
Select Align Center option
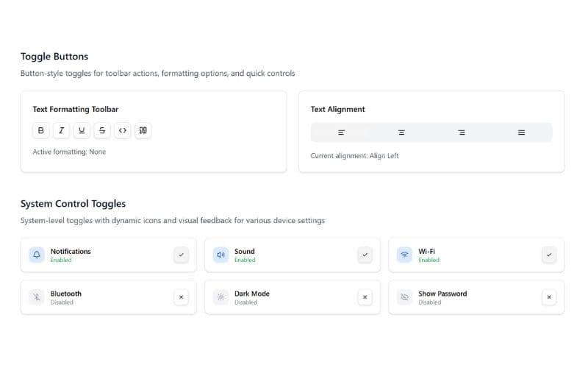[x=401, y=132]
